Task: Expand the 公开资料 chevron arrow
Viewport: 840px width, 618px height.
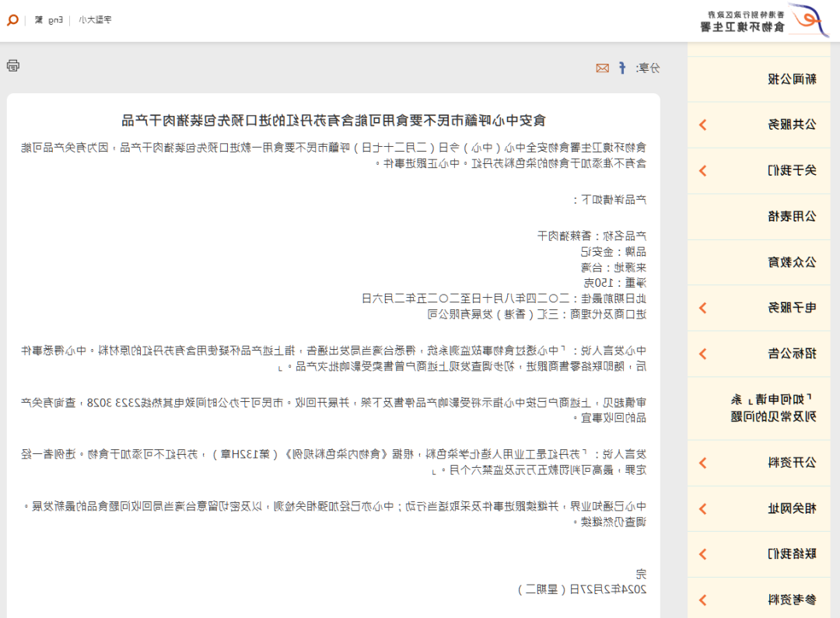Action: tap(702, 463)
